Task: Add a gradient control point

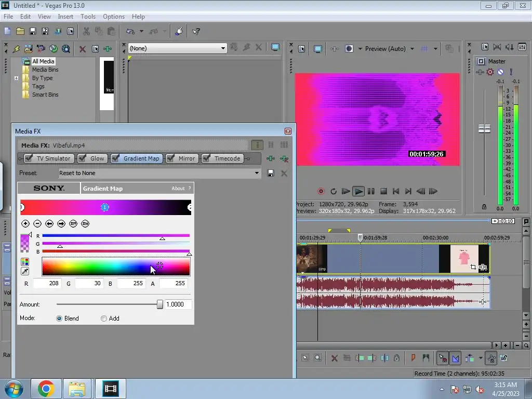Action: coord(25,223)
